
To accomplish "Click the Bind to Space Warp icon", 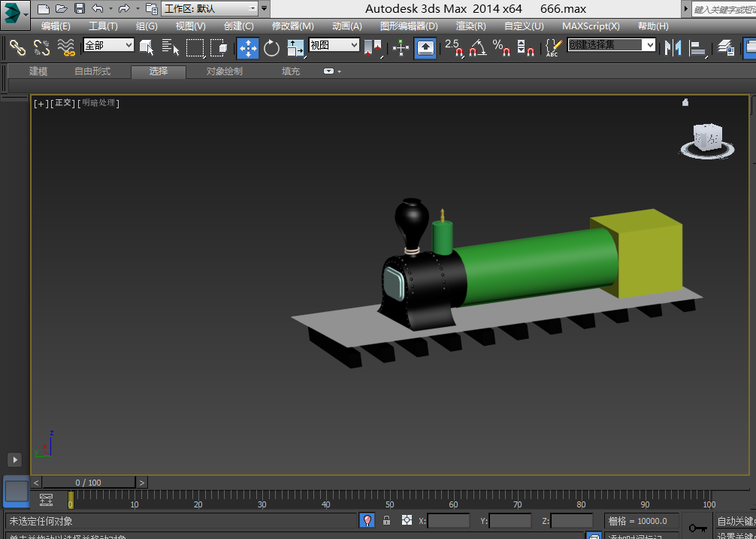I will tap(66, 48).
